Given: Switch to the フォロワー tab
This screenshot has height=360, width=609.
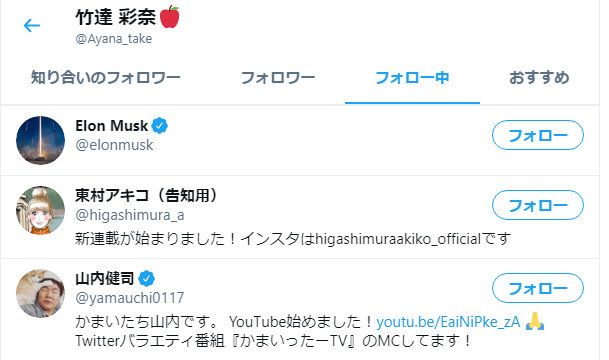Looking at the screenshot, I should [x=278, y=78].
